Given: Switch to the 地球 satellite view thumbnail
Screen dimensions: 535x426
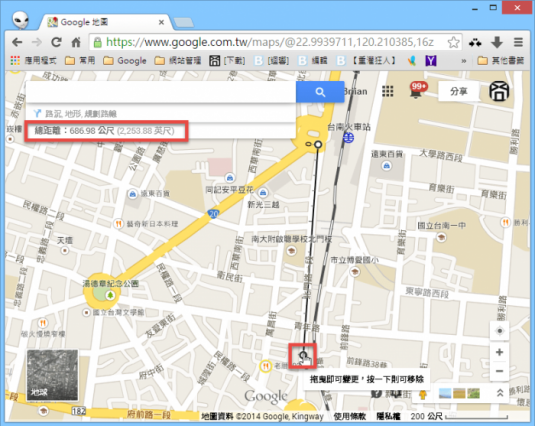Looking at the screenshot, I should tap(52, 374).
